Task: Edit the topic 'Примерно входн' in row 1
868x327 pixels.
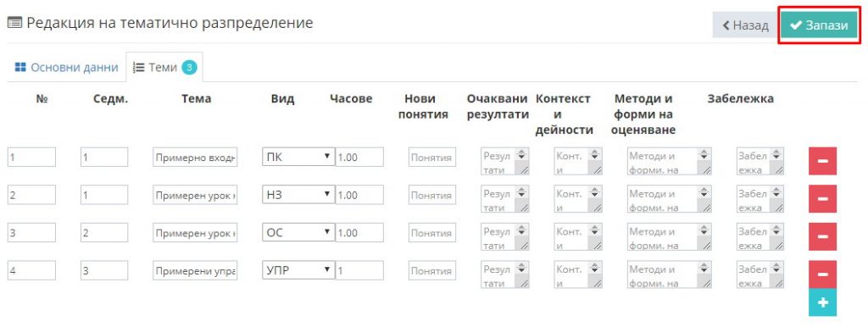Action: tap(196, 157)
